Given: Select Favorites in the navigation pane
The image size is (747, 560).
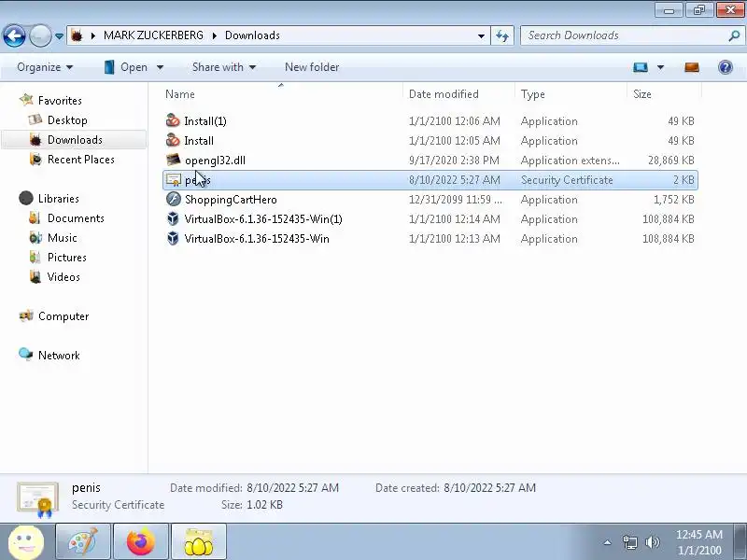Looking at the screenshot, I should tap(50, 101).
